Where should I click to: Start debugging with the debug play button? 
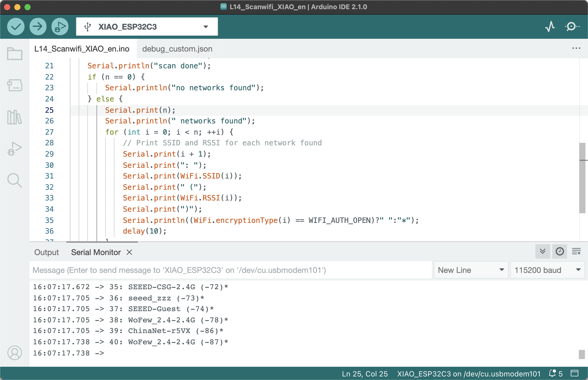pos(60,27)
